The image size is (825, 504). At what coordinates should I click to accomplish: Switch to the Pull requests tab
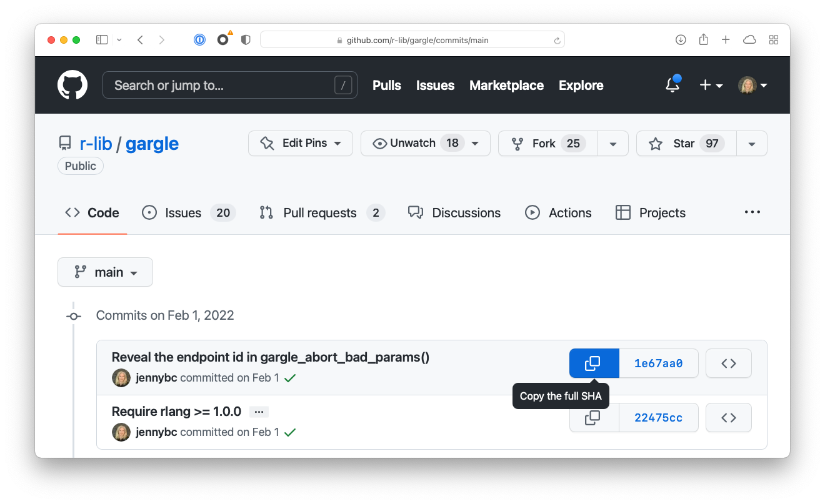321,212
